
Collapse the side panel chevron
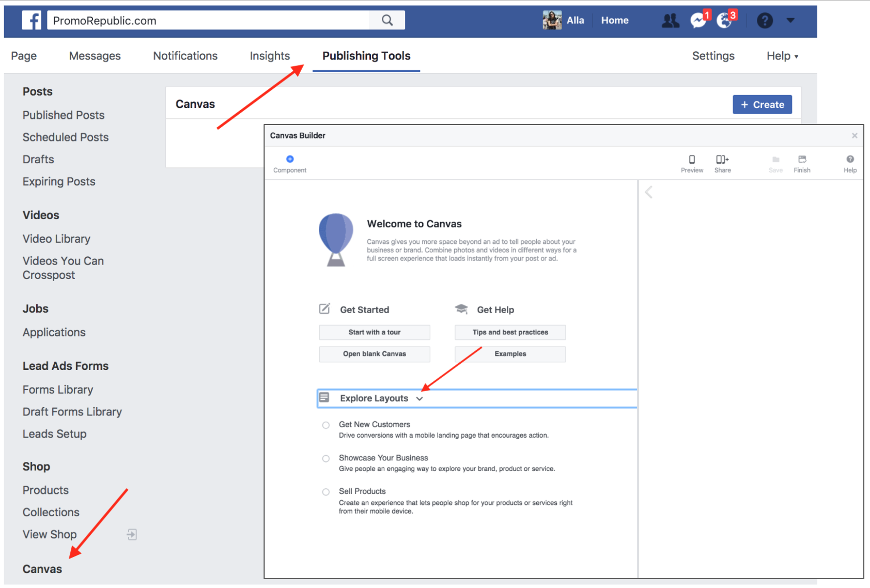649,192
